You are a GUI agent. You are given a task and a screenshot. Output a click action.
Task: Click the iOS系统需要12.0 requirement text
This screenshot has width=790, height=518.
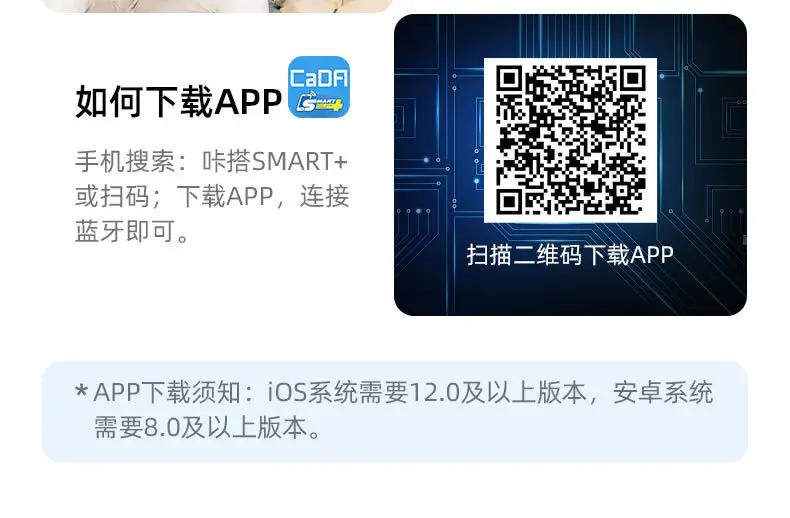click(x=364, y=393)
